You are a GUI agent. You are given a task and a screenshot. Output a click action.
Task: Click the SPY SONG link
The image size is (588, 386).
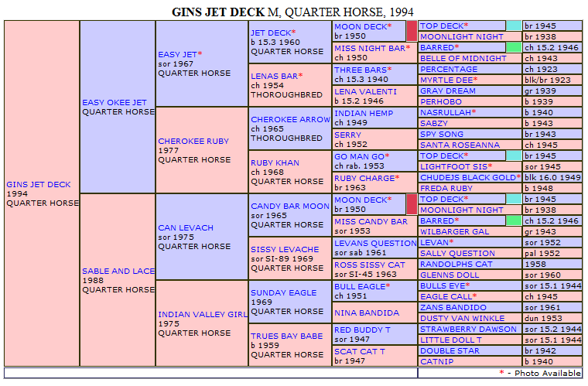[x=442, y=134]
